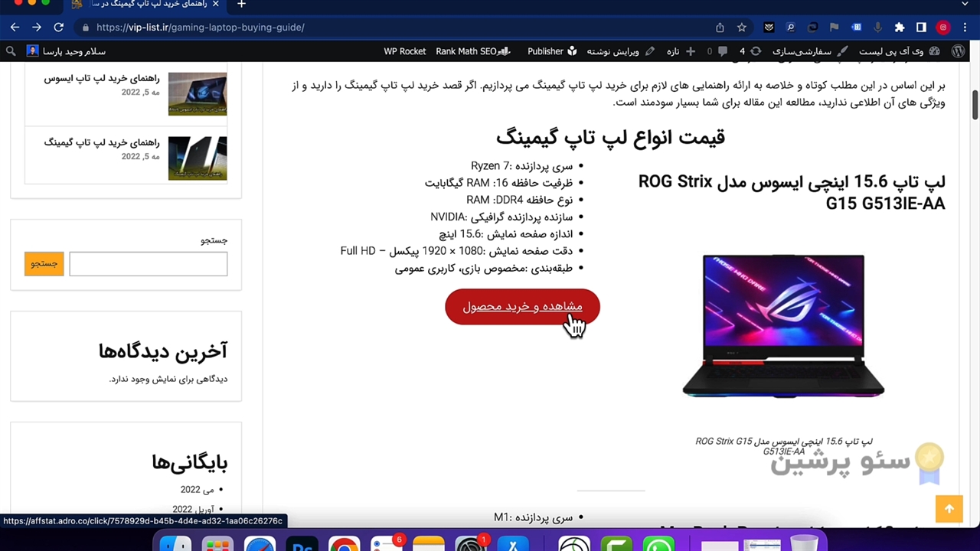Screen dimensions: 980x551
Task: Open WP Rocket admin bar menu
Action: tap(404, 51)
